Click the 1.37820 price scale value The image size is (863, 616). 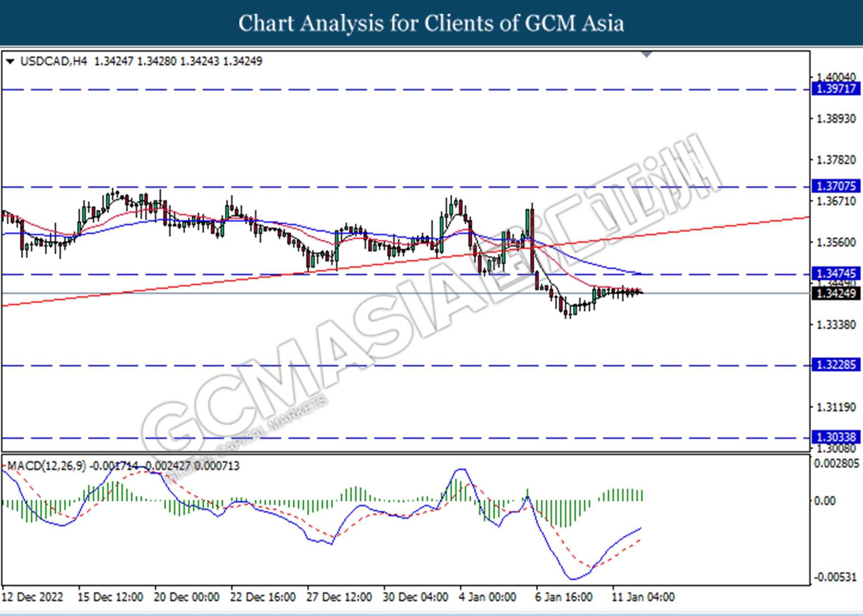point(836,160)
